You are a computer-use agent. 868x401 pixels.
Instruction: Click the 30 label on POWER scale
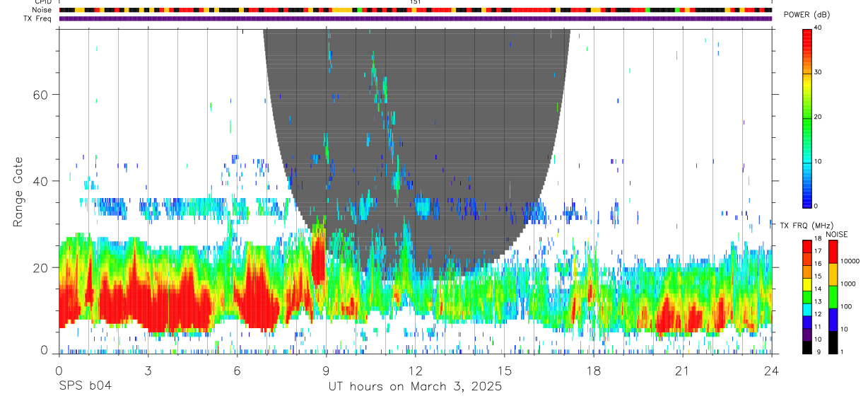[818, 72]
